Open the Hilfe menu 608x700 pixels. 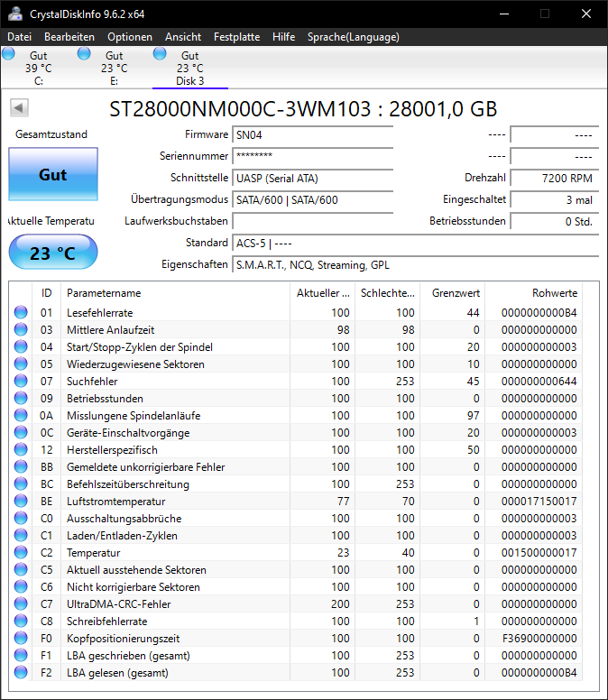pos(283,37)
